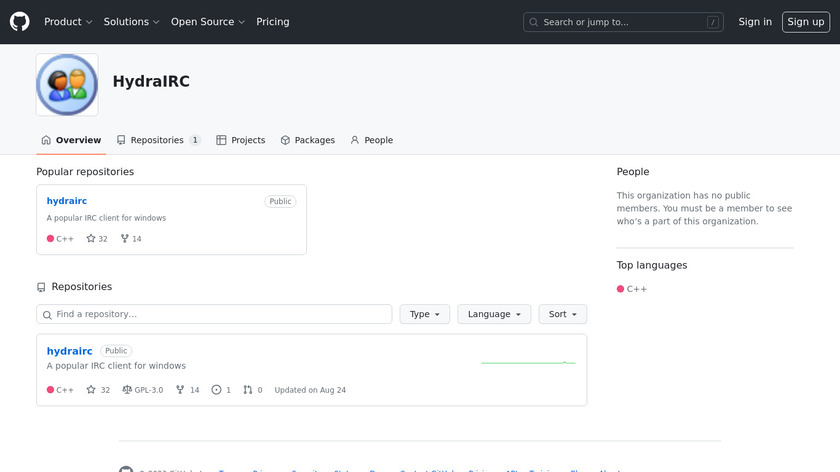View pull requests count icon
Viewport: 840px width, 472px height.
pos(247,390)
